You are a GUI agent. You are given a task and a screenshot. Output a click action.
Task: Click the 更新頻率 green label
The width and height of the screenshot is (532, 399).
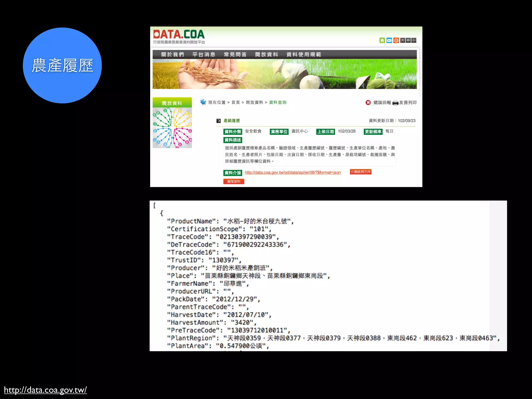[373, 132]
